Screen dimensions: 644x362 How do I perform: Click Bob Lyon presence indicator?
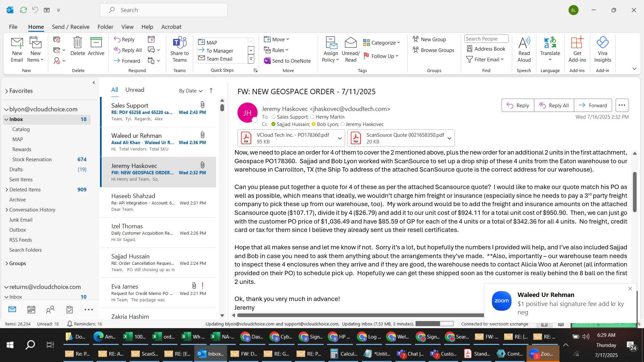(314, 124)
